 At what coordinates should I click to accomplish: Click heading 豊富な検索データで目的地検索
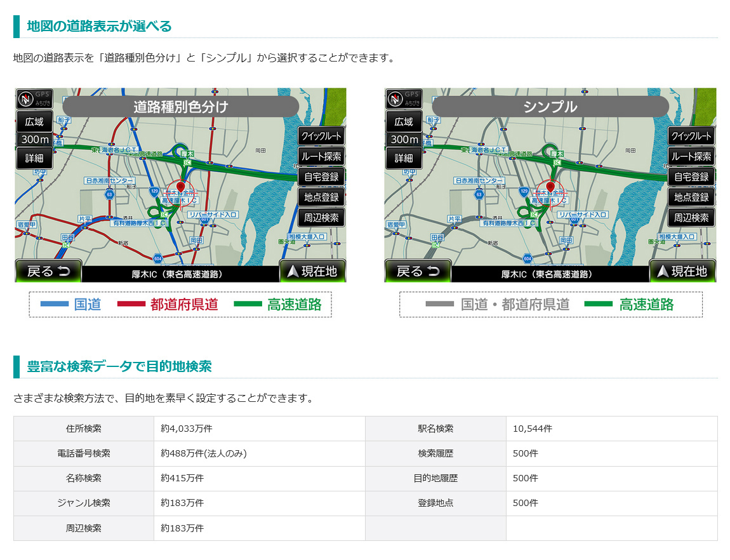[x=119, y=366]
